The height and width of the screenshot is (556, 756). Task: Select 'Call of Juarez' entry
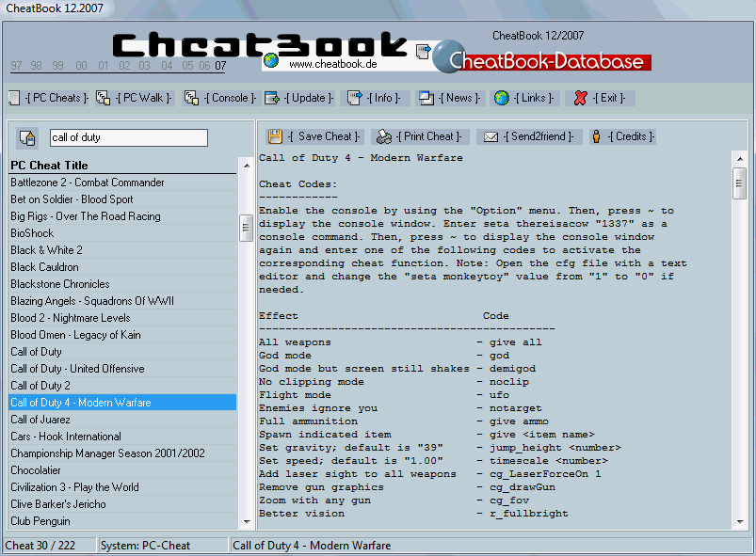tap(123, 420)
